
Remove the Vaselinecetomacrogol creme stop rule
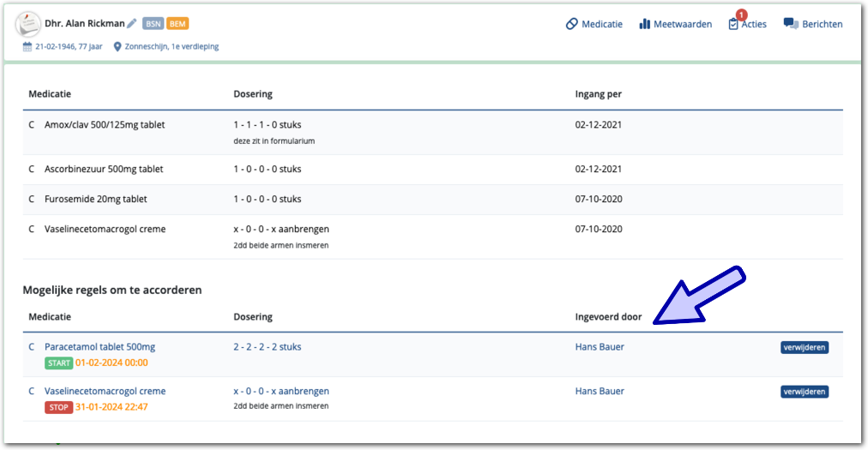(804, 392)
